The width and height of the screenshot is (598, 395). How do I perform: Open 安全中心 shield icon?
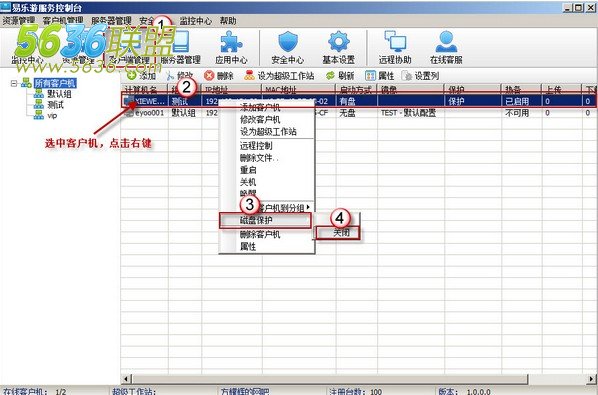point(288,42)
